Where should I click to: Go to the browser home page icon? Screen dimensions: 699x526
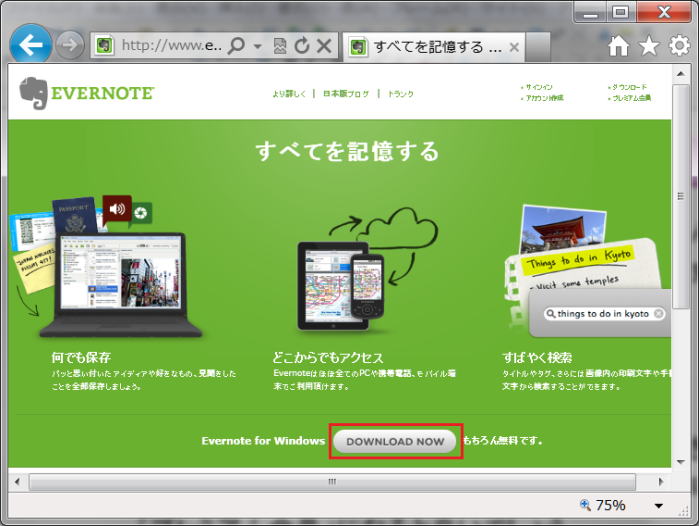618,45
